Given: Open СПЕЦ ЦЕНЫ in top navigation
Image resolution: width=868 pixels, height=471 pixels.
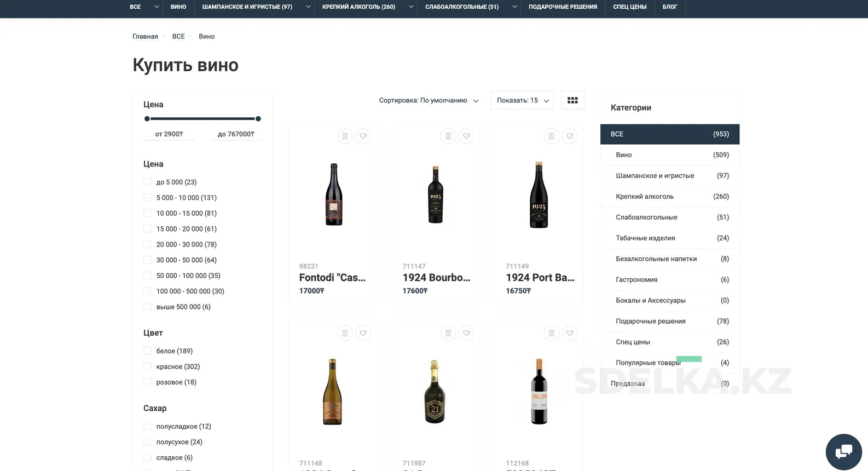Looking at the screenshot, I should pos(630,7).
